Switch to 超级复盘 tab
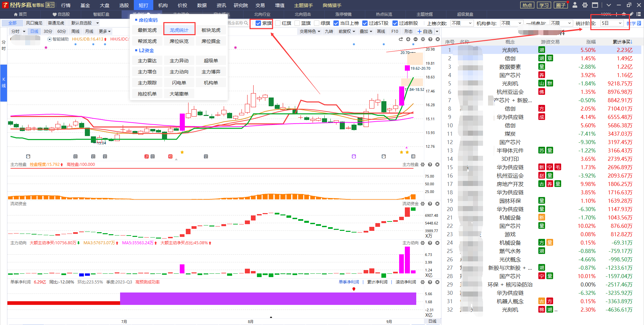644x325 pixels. [x=465, y=14]
